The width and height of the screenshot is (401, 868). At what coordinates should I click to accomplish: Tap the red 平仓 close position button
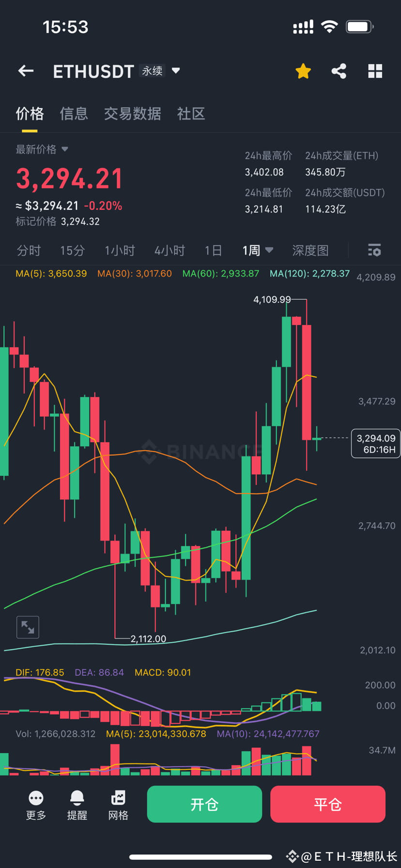pos(328,804)
